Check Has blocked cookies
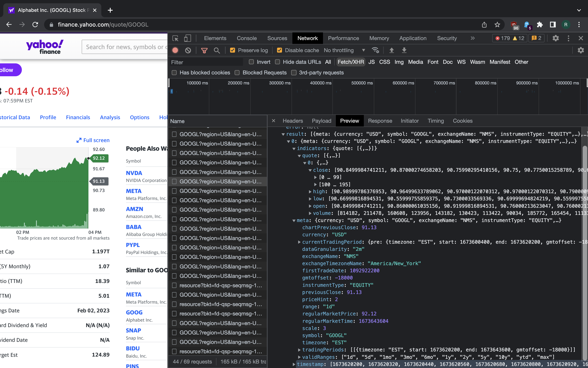Image resolution: width=588 pixels, height=368 pixels. tap(174, 73)
